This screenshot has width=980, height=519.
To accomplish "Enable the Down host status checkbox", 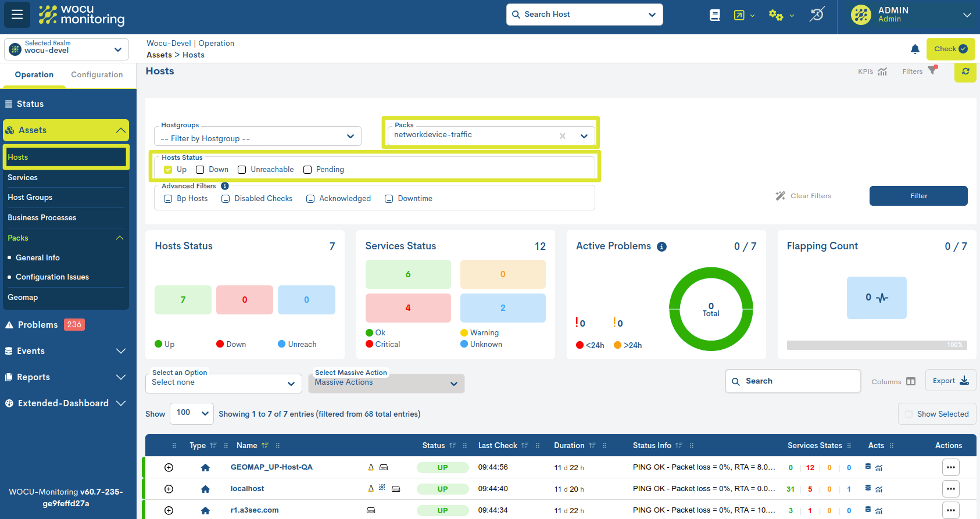I will (200, 170).
